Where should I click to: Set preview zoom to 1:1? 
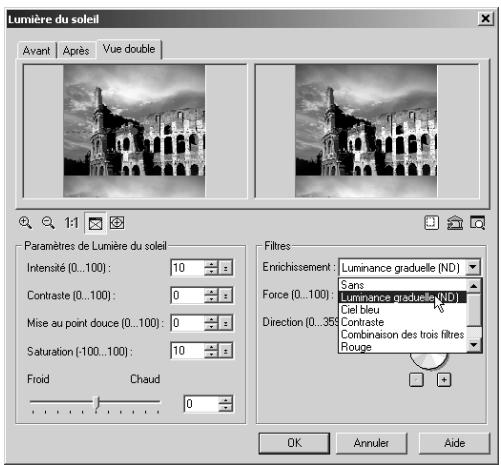[71, 223]
